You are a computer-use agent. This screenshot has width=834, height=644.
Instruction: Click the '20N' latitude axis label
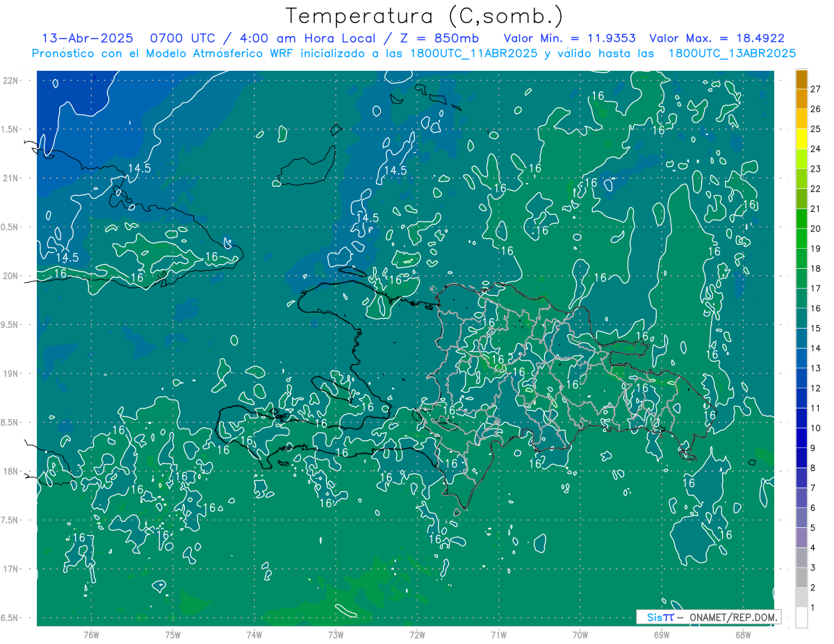10,276
